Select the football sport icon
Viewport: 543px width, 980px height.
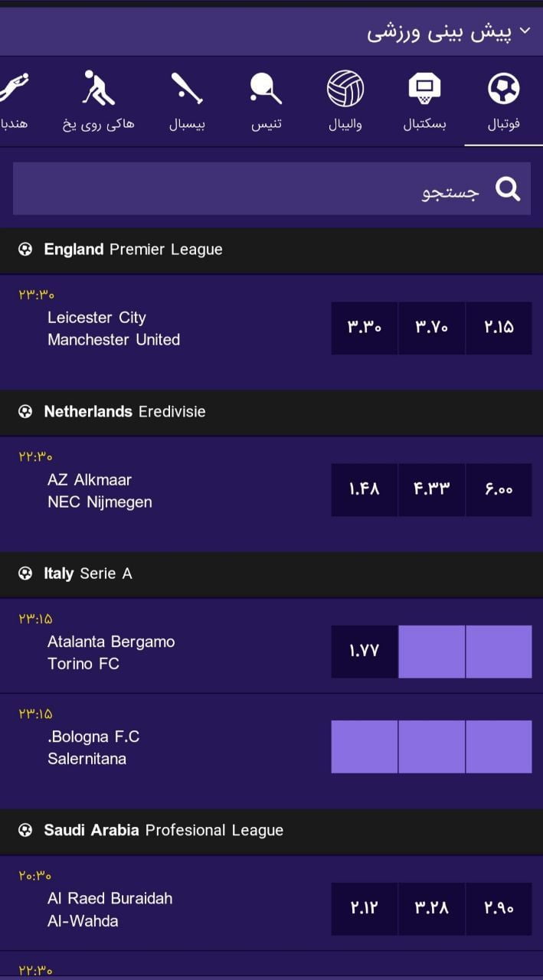tap(503, 90)
